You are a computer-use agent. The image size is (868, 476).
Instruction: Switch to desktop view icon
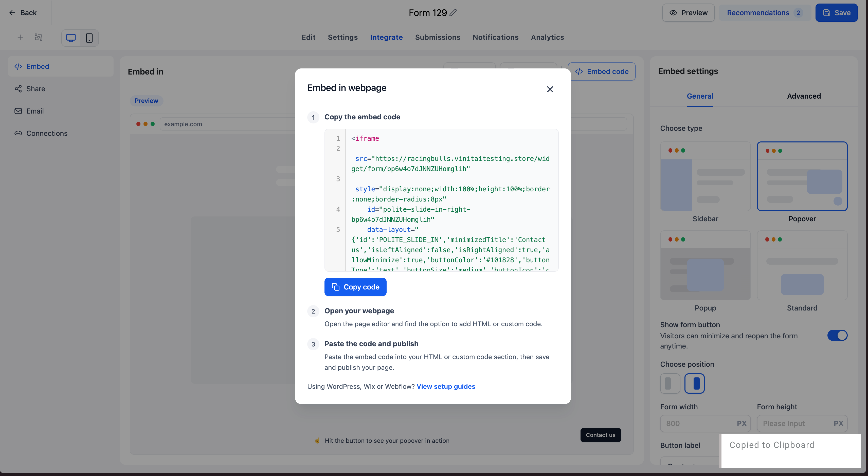71,38
